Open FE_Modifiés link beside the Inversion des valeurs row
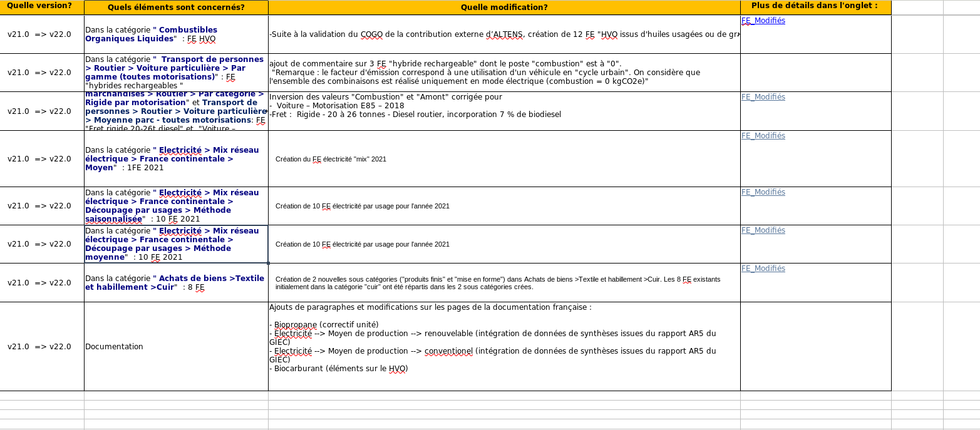 (763, 97)
